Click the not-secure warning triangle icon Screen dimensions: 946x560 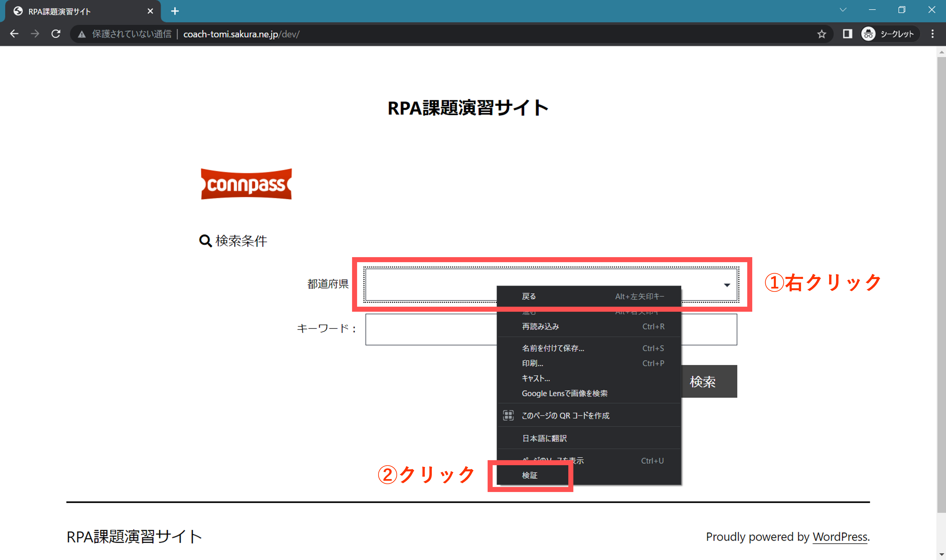tap(81, 34)
